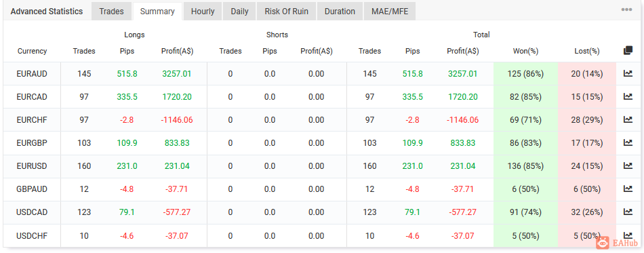Click the Shorts group header
The height and width of the screenshot is (253, 644).
tap(277, 35)
